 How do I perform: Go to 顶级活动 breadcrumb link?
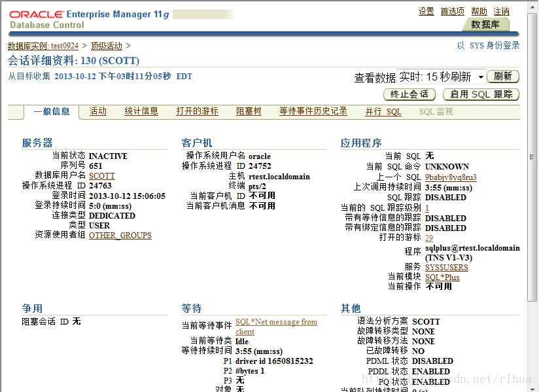[x=106, y=46]
